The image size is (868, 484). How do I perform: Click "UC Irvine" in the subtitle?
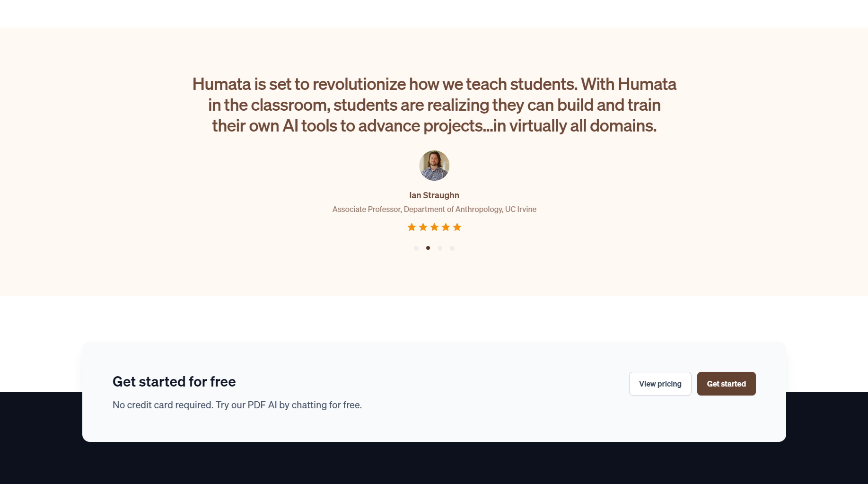[520, 209]
